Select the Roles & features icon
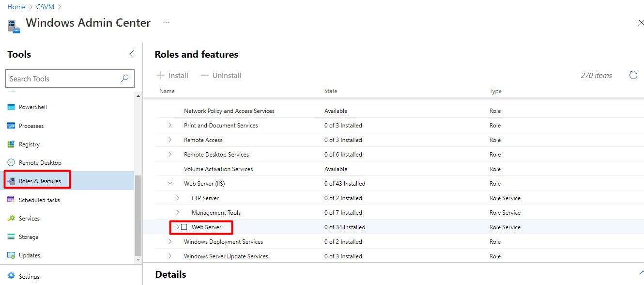This screenshot has height=285, width=644. pos(11,181)
